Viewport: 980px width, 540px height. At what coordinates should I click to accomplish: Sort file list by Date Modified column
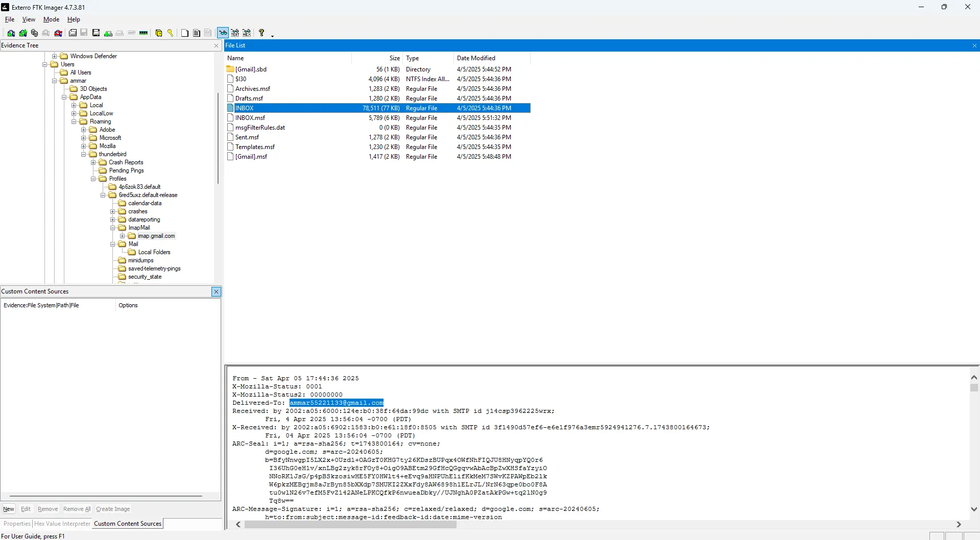tap(476, 58)
